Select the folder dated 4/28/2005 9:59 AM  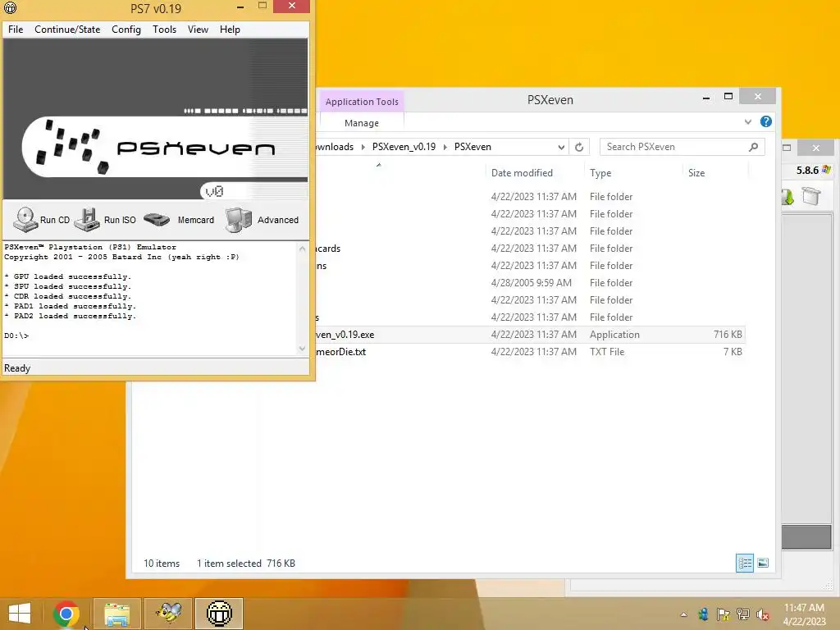point(531,283)
